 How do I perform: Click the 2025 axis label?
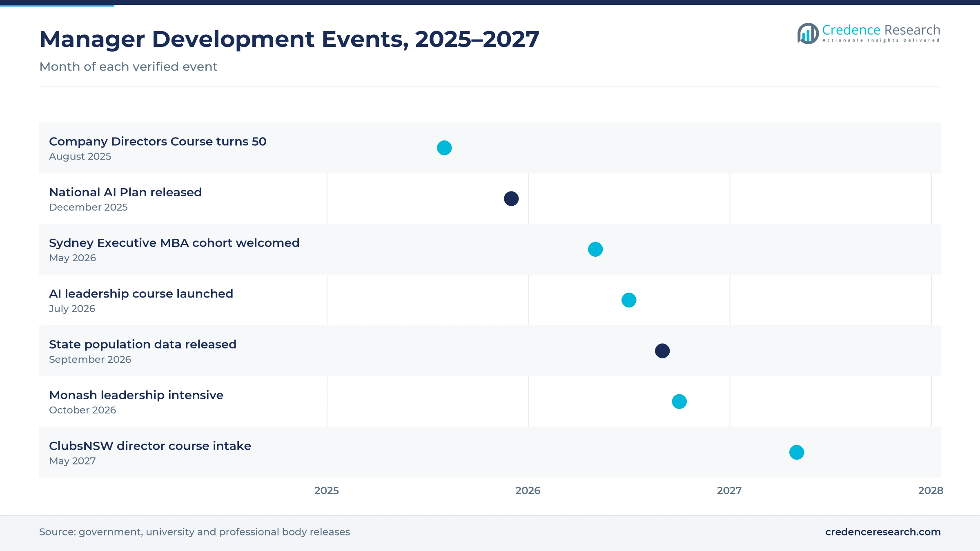(x=327, y=491)
